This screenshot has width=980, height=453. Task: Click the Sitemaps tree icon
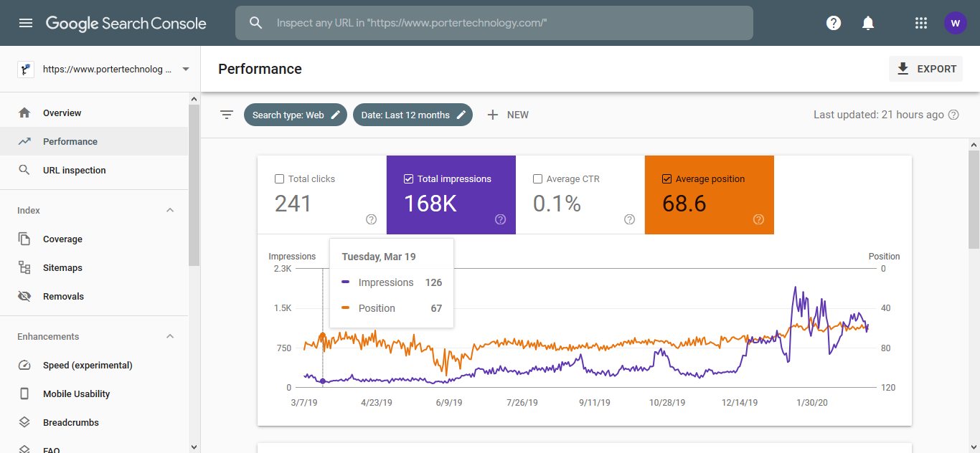click(24, 267)
